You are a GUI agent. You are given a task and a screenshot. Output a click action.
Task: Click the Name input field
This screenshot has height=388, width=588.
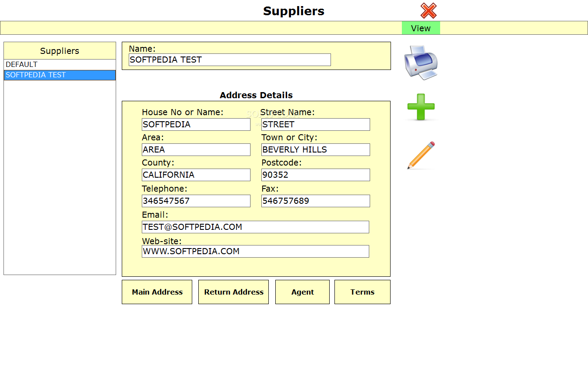(230, 60)
